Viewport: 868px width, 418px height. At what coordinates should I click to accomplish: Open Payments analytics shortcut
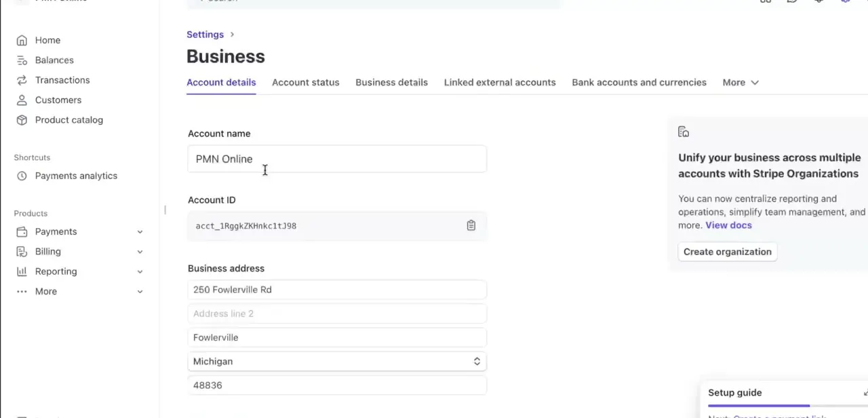[x=76, y=176]
